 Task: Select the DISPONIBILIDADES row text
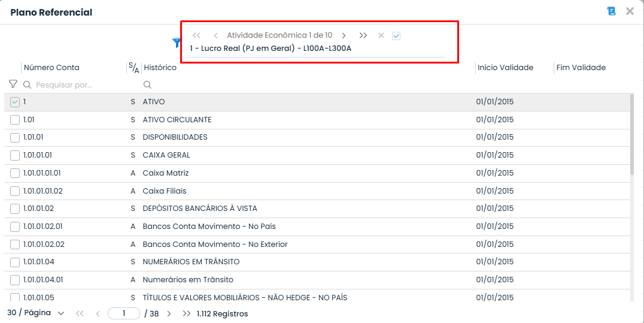pyautogui.click(x=175, y=137)
